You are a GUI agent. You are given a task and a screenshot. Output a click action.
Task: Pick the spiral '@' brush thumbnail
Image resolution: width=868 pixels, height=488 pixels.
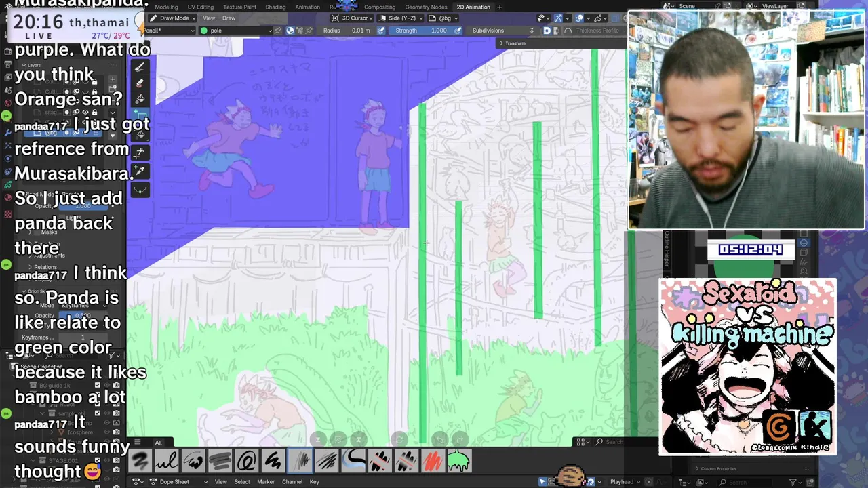246,462
